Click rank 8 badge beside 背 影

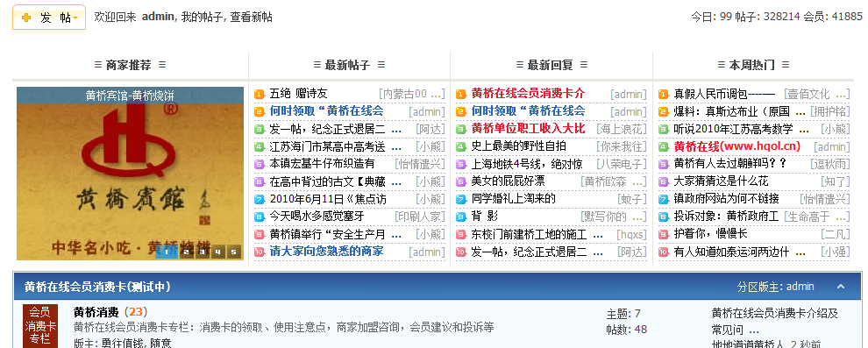tap(461, 217)
